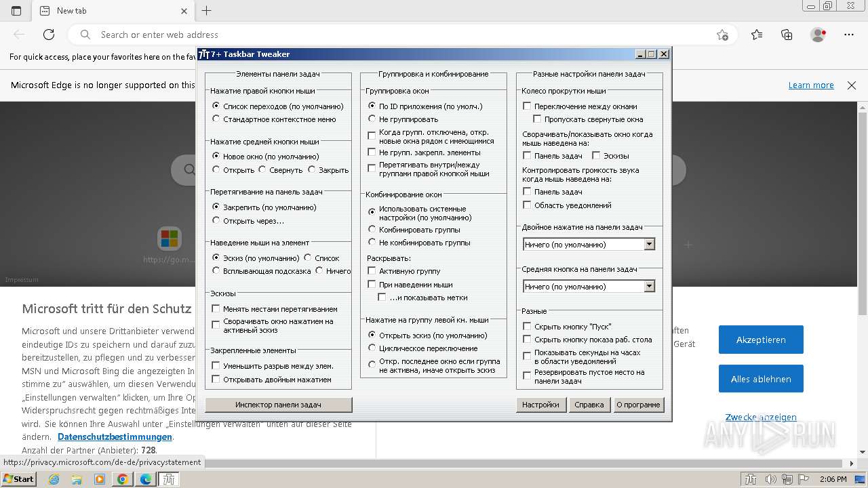Click the taskbar clock showing 2:06 PM
This screenshot has width=868, height=488.
(833, 479)
